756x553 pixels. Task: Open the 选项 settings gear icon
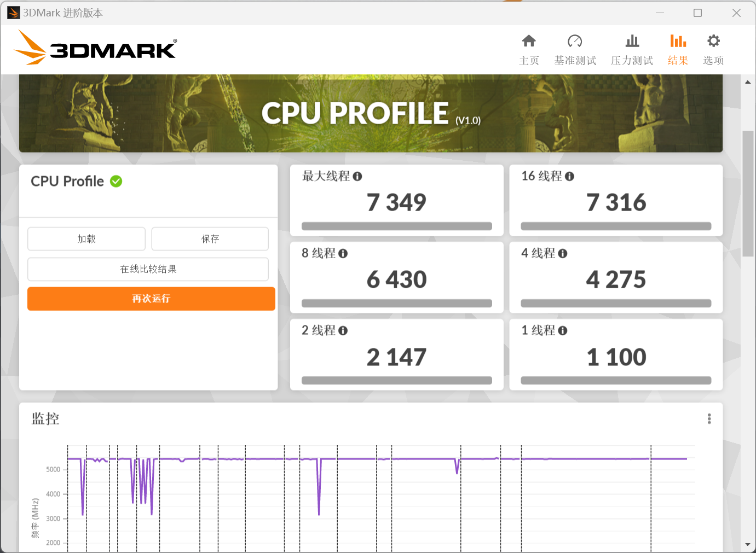713,41
